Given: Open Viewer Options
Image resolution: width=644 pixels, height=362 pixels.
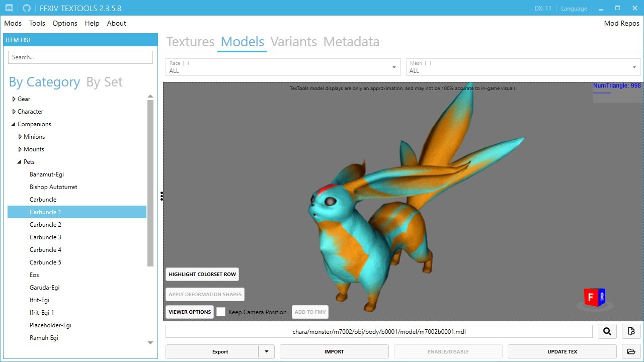Looking at the screenshot, I should [190, 312].
